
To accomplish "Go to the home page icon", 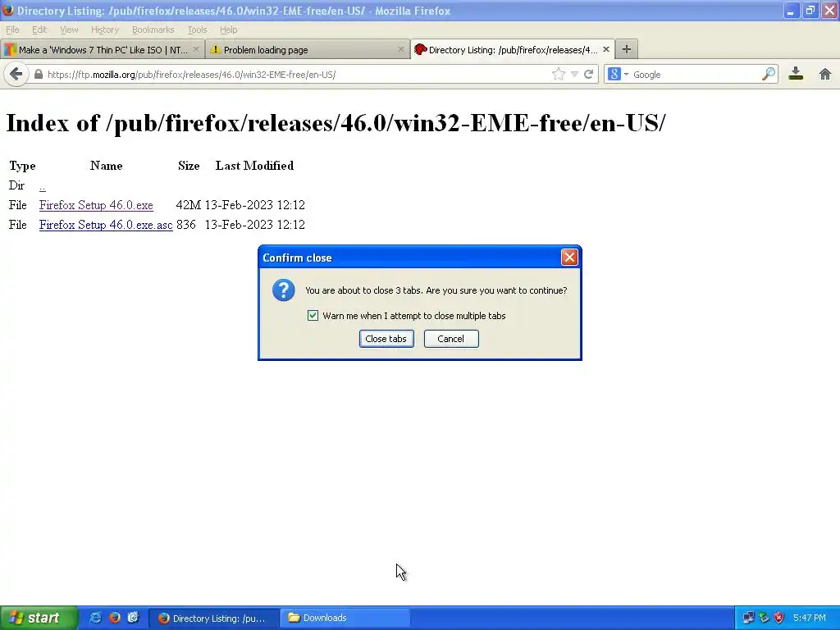I will coord(825,74).
